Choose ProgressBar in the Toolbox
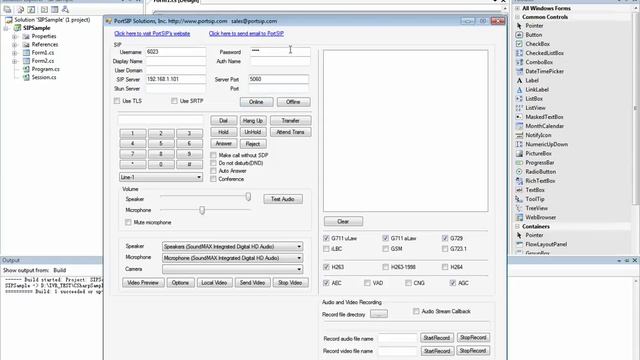640x360 pixels. [x=540, y=162]
